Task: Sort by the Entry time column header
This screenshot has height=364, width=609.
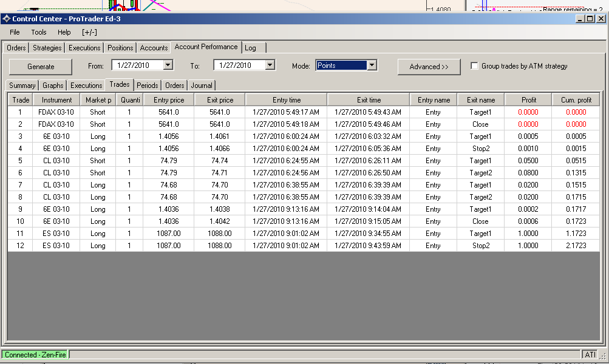Action: coord(287,100)
